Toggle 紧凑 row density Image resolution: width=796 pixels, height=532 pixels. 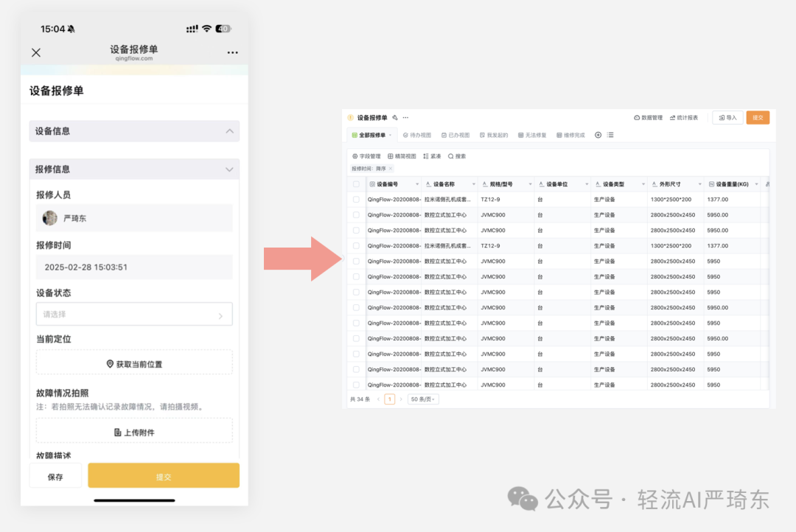tap(432, 156)
